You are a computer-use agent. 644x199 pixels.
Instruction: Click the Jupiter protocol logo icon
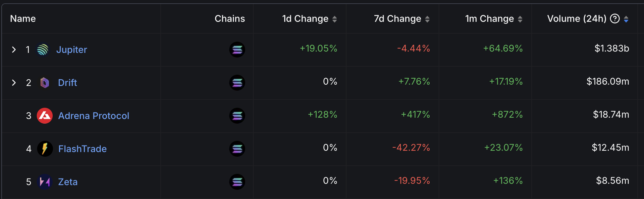point(43,50)
